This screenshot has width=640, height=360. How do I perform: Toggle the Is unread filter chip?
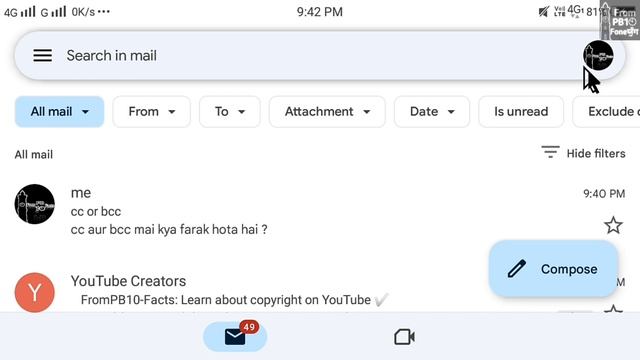[521, 111]
